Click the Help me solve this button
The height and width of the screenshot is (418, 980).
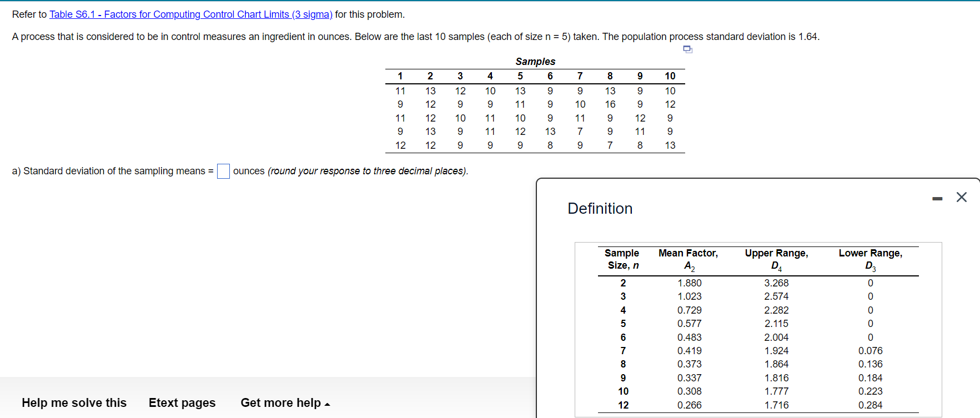tap(74, 402)
